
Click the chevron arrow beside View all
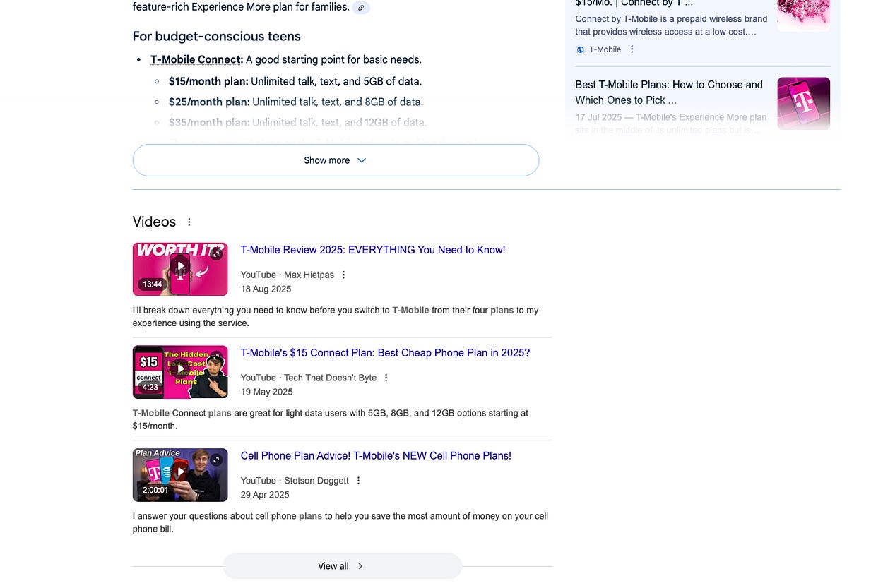(x=360, y=566)
